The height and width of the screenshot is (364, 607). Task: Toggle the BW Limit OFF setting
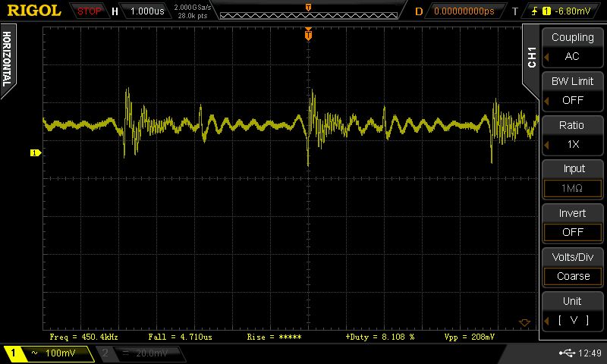[x=572, y=91]
